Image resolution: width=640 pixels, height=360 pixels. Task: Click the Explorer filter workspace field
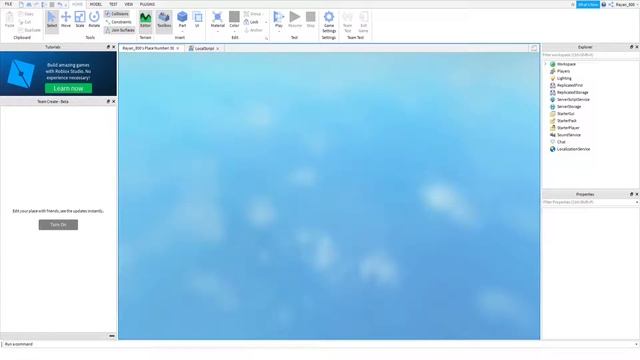(x=590, y=55)
